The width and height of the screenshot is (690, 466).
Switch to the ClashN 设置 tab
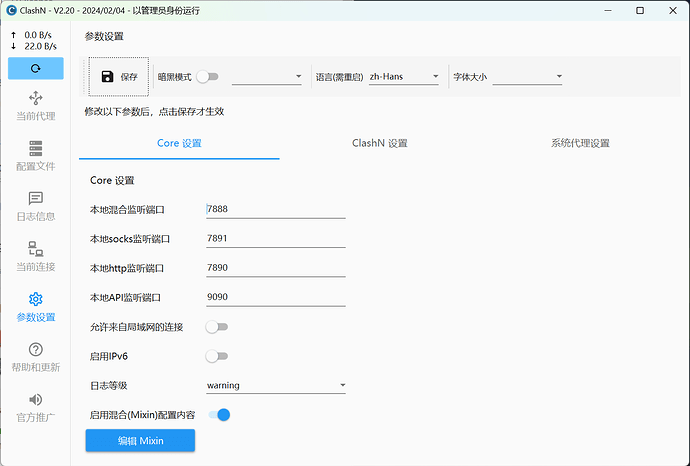(380, 143)
